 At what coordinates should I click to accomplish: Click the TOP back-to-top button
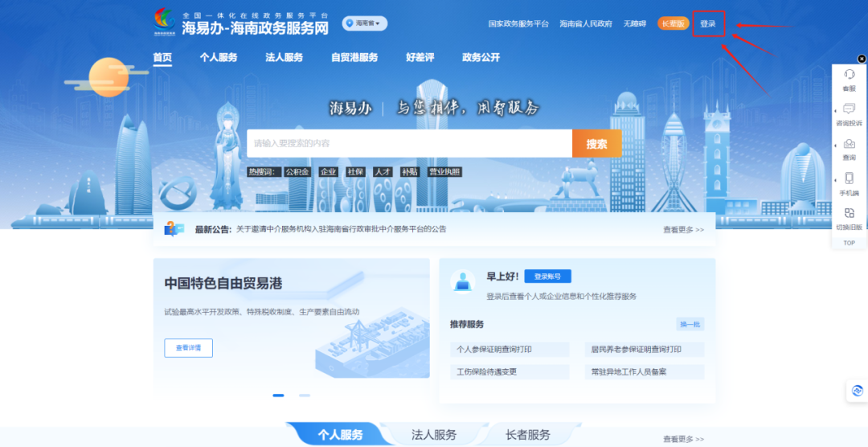click(x=850, y=243)
